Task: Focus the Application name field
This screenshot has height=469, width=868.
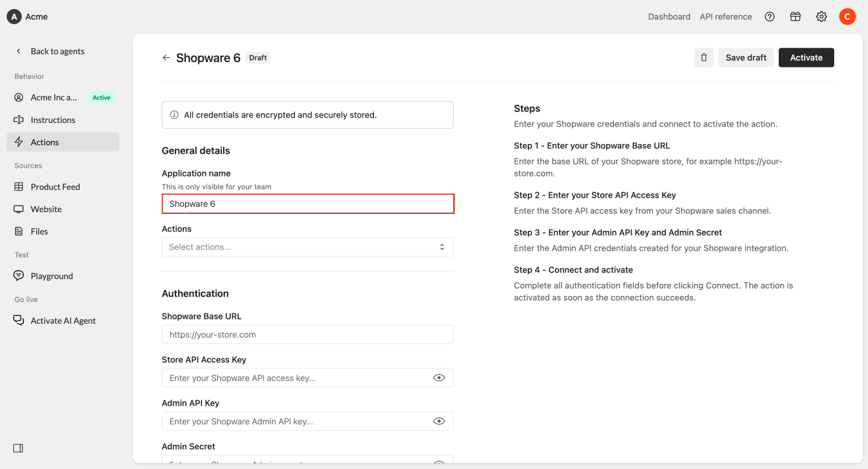Action: [x=308, y=204]
